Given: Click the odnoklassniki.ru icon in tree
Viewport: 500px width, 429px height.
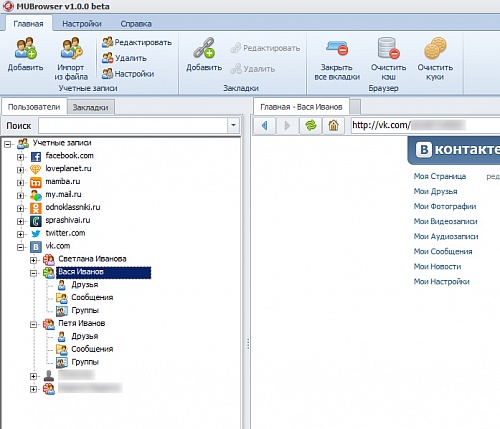Looking at the screenshot, I should coord(36,208).
